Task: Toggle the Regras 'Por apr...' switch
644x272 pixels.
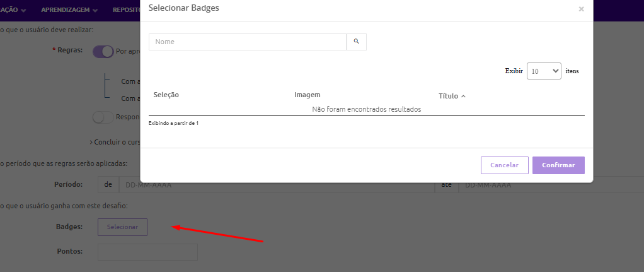Action: tap(103, 52)
